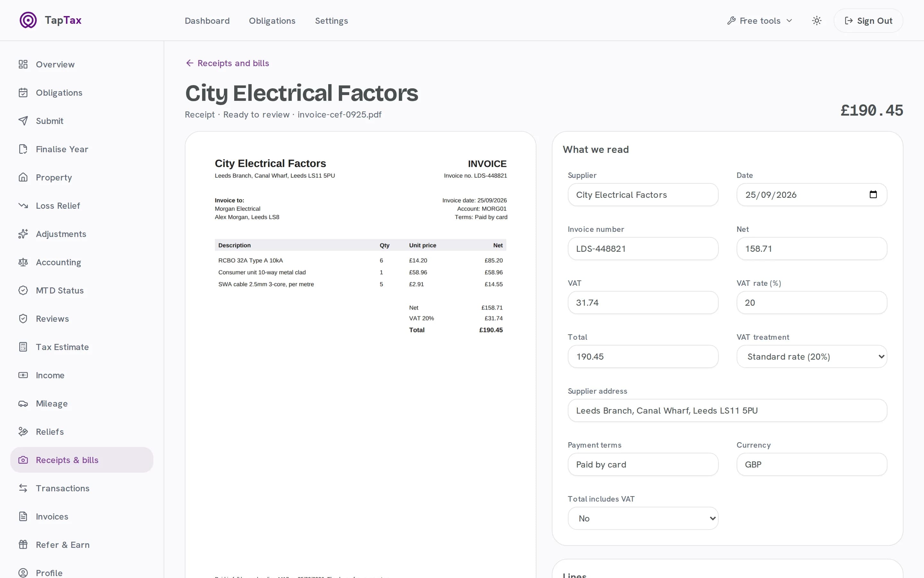This screenshot has width=924, height=578.
Task: Select Tax Estimate in the sidebar
Action: click(x=82, y=347)
